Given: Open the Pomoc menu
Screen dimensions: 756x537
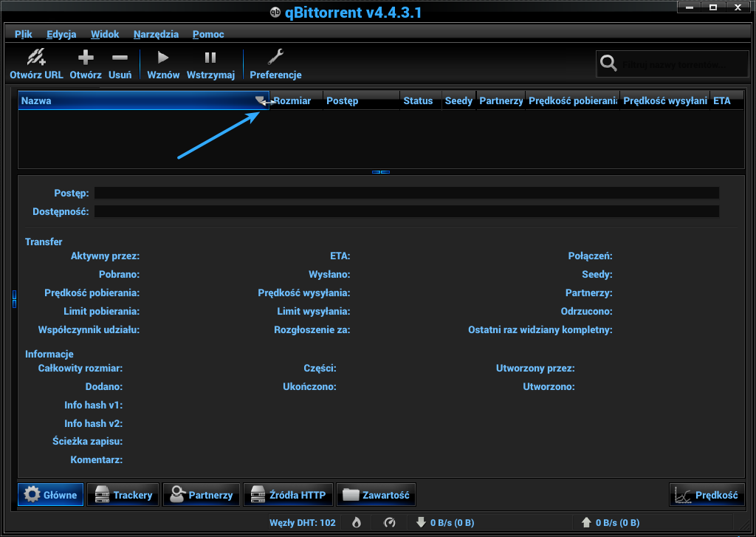Looking at the screenshot, I should [208, 34].
